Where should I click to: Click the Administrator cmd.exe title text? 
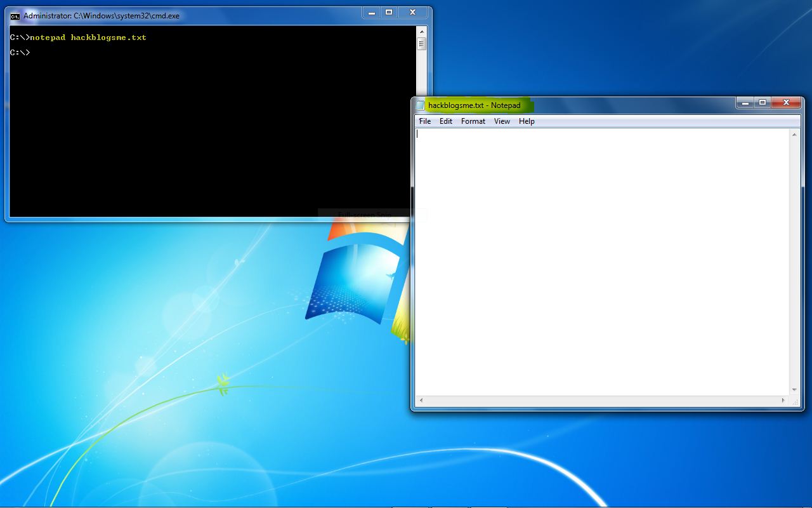[x=101, y=16]
